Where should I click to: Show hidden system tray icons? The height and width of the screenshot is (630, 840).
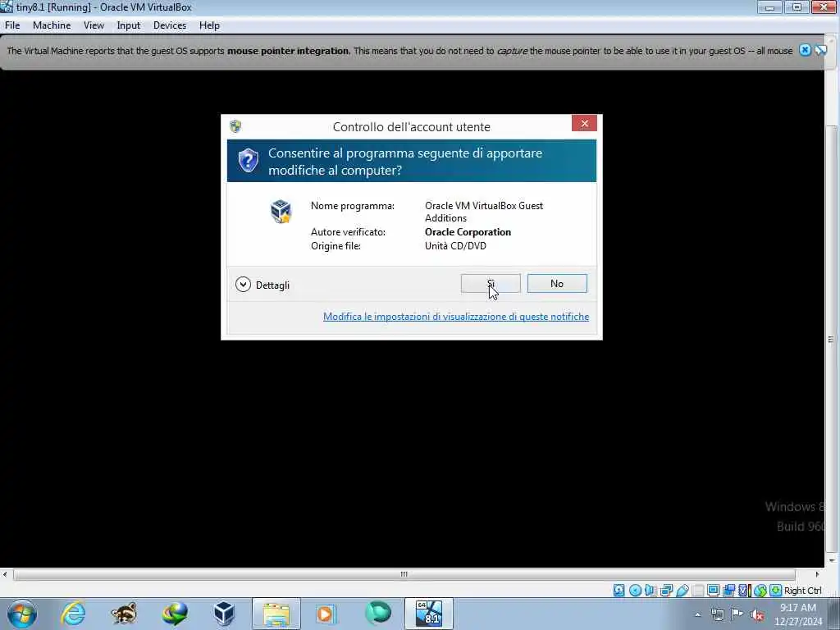[698, 614]
